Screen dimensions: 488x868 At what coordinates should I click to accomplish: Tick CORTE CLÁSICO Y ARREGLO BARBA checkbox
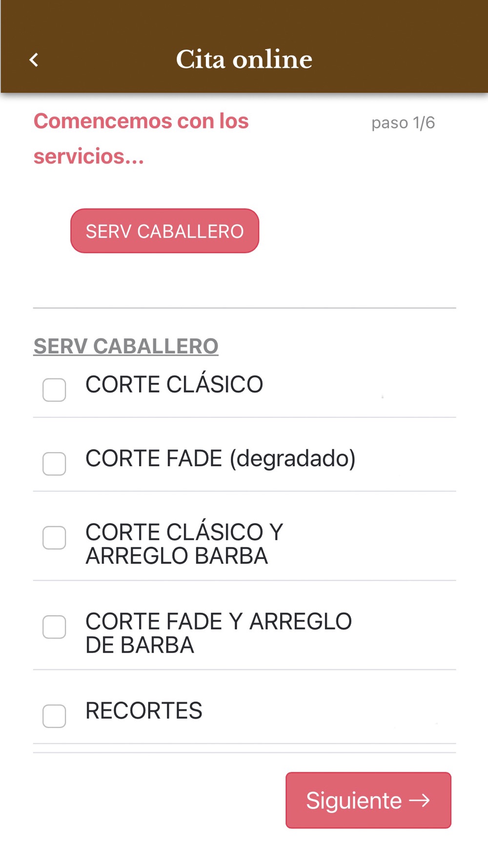pyautogui.click(x=54, y=537)
